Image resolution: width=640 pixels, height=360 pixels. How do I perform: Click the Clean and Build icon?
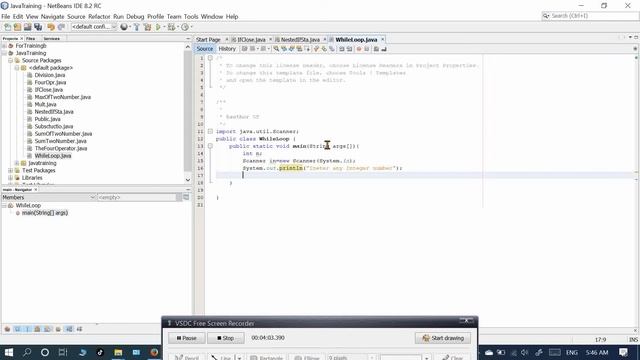click(147, 27)
